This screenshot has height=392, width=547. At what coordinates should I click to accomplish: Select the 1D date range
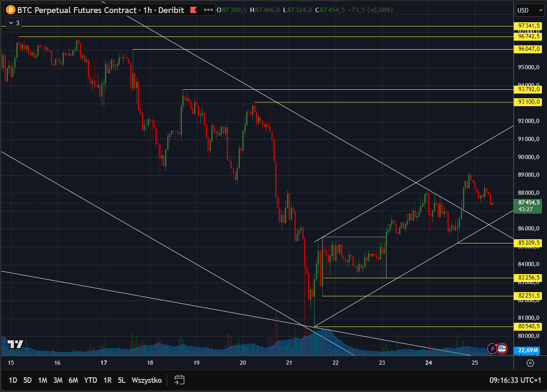(x=13, y=380)
